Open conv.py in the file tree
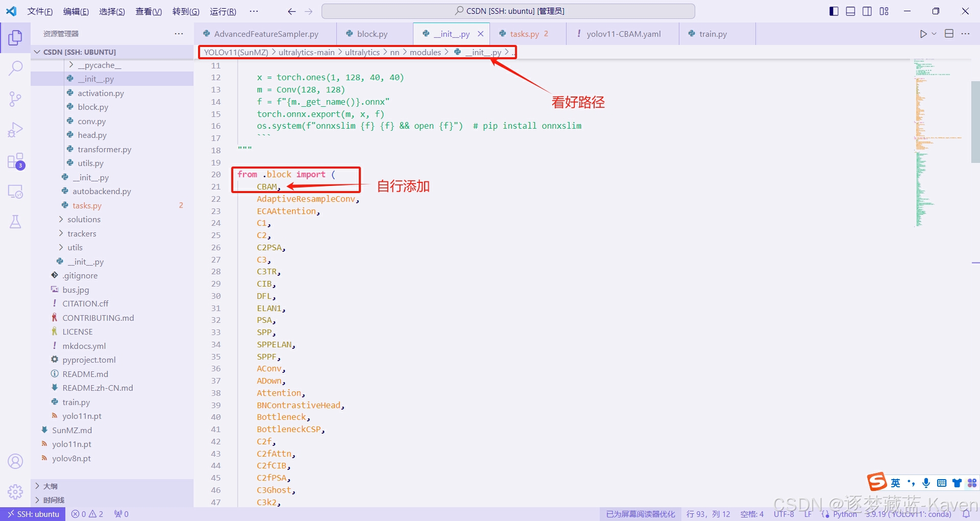The image size is (980, 521). pyautogui.click(x=112, y=121)
